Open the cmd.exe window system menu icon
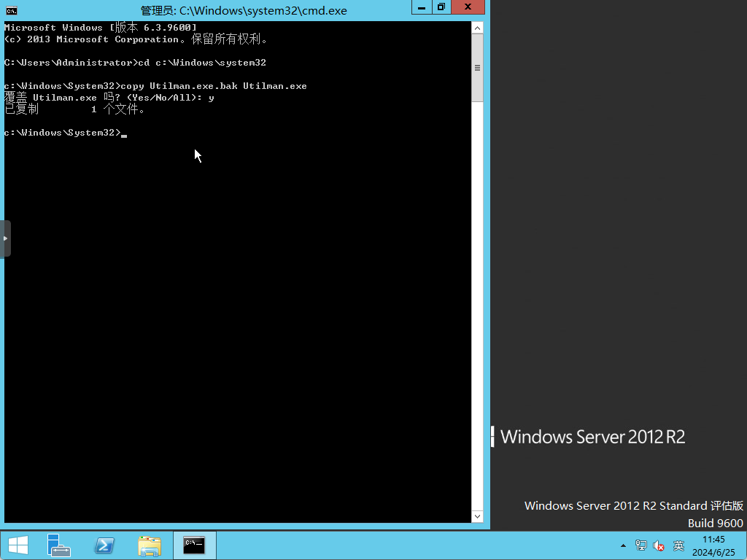This screenshot has width=747, height=560. [12, 10]
